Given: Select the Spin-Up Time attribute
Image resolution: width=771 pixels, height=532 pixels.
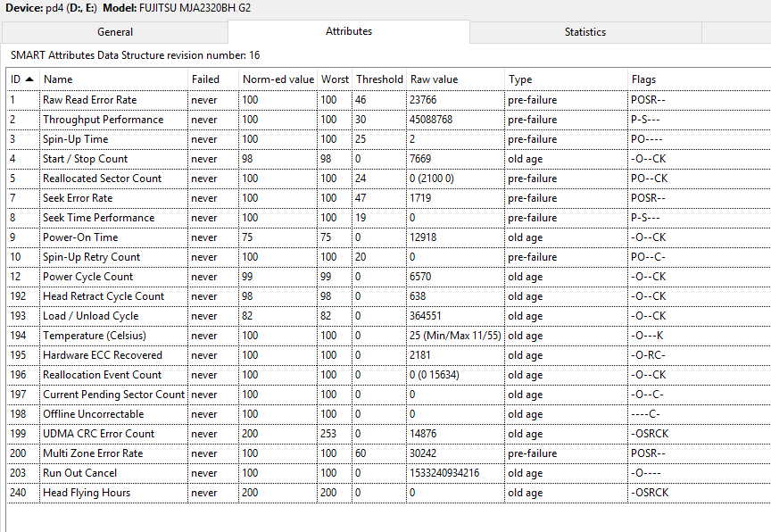Looking at the screenshot, I should (x=389, y=139).
